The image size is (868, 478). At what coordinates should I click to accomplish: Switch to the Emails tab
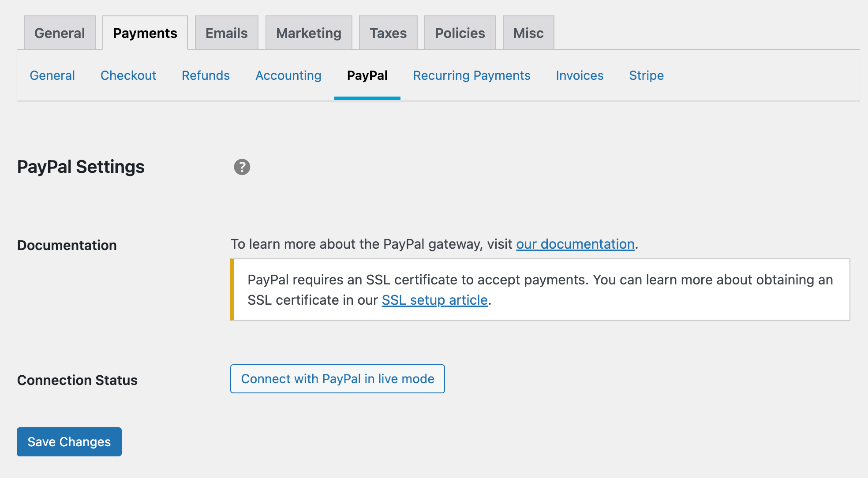(x=226, y=33)
